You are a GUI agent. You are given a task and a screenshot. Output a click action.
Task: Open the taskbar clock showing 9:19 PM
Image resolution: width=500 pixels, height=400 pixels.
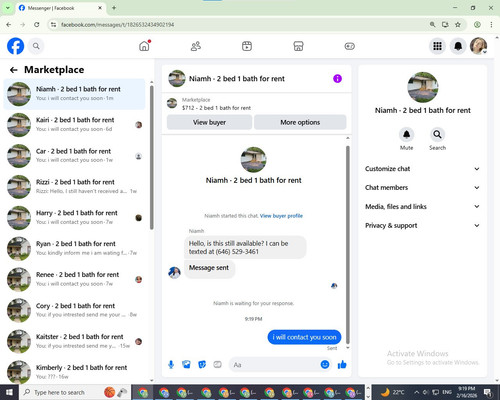[x=467, y=392]
